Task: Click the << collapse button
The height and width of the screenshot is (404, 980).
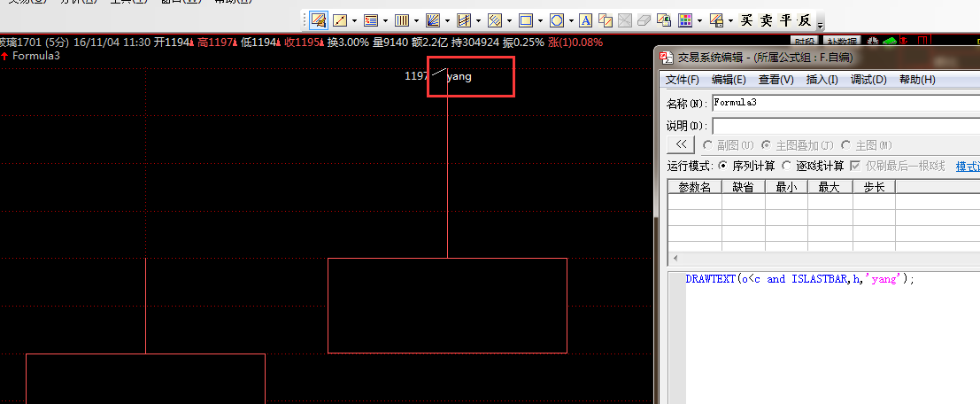Action: [680, 144]
